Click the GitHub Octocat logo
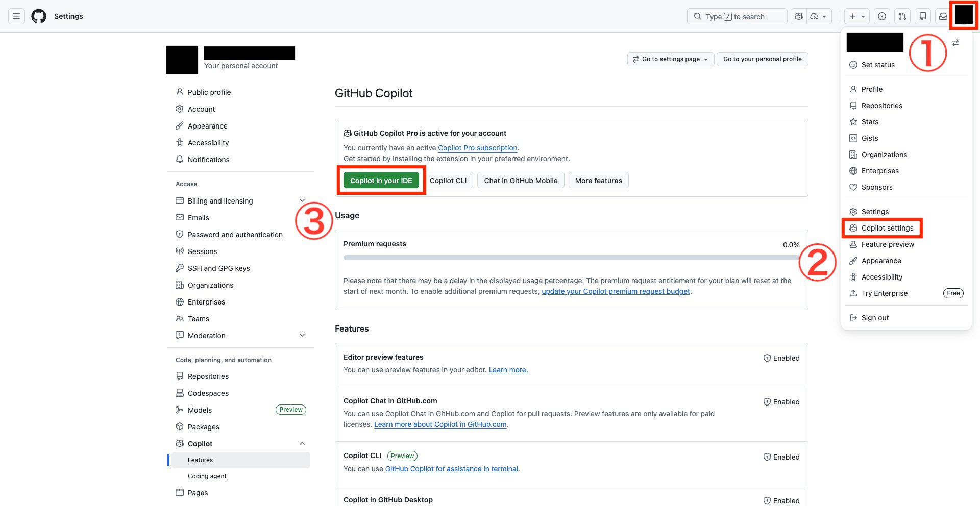The width and height of the screenshot is (980, 506). (39, 16)
